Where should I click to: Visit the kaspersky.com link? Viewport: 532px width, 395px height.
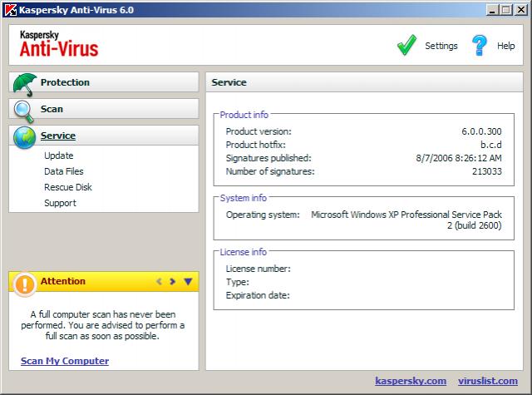click(x=411, y=381)
